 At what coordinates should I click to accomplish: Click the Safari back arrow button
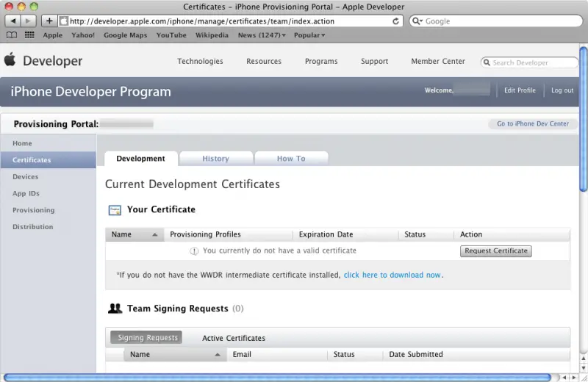click(13, 21)
